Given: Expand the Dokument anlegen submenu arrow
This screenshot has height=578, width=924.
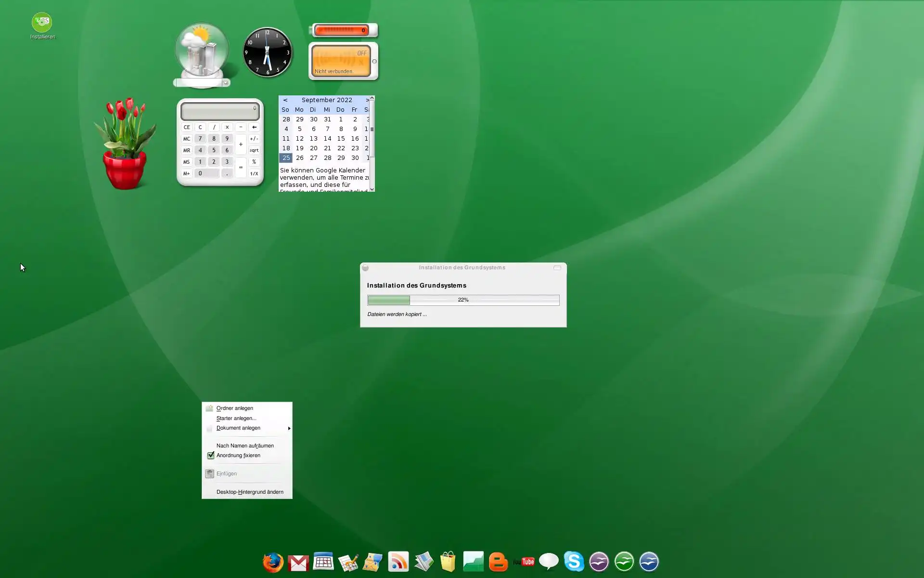Looking at the screenshot, I should pyautogui.click(x=289, y=428).
